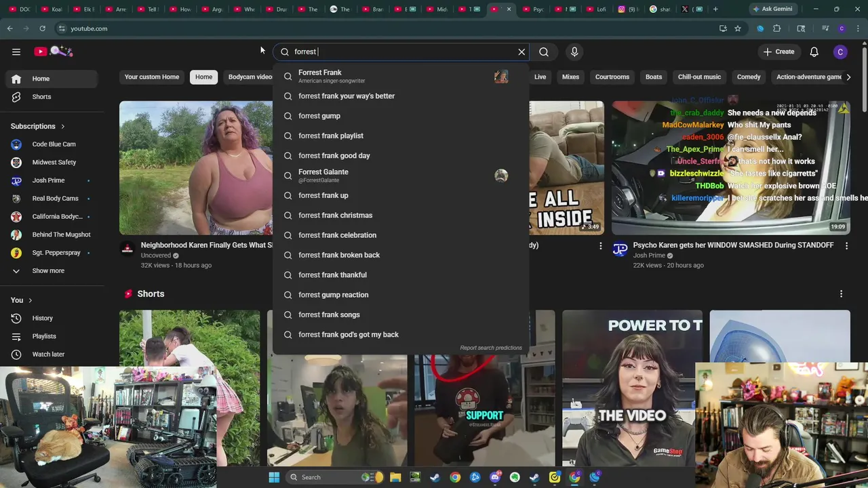Screen dimensions: 868x488
Task: Choose suggestion forrest frank songs
Action: point(400,314)
